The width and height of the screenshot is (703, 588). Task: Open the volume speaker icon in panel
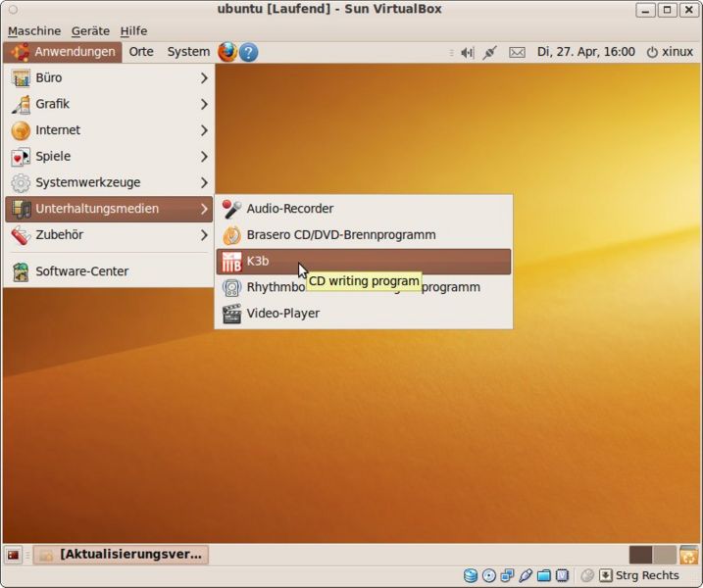click(466, 52)
